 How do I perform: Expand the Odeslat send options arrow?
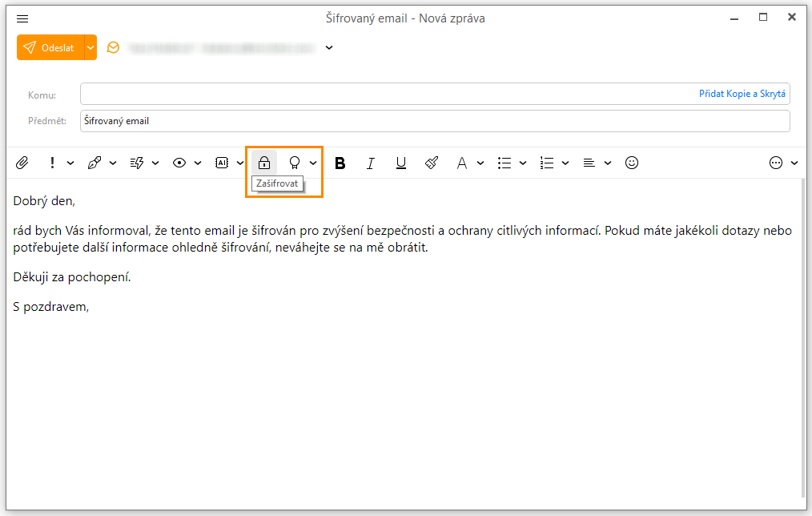[90, 48]
